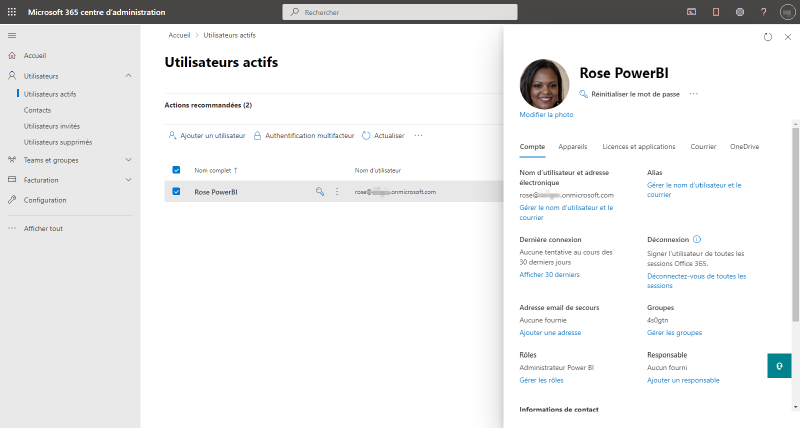This screenshot has height=428, width=800.
Task: Click Afficher tout in sidebar
Action: pyautogui.click(x=43, y=229)
